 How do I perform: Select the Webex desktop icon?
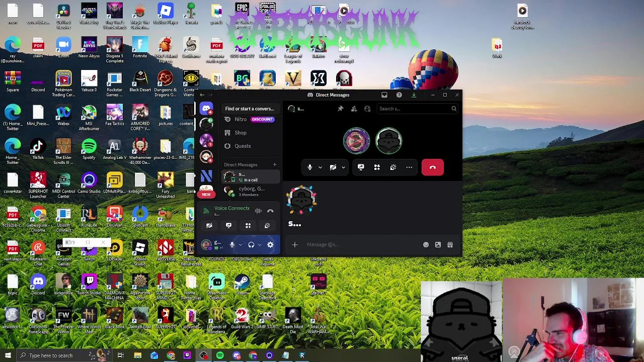(63, 116)
